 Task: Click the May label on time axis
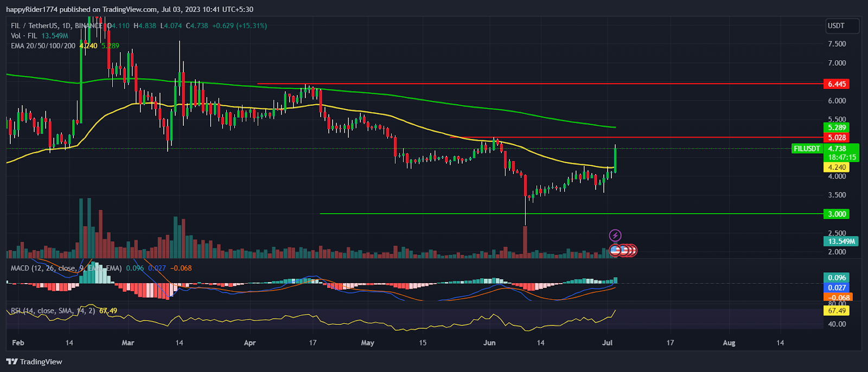(x=368, y=343)
